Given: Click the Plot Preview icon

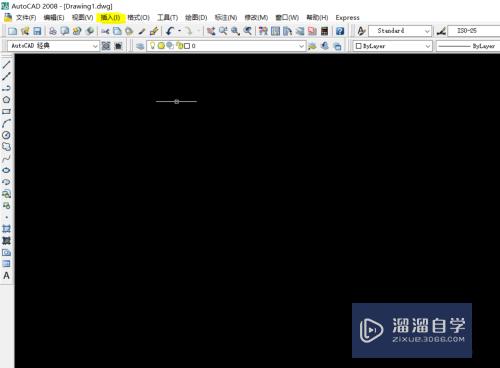Looking at the screenshot, I should [x=65, y=31].
